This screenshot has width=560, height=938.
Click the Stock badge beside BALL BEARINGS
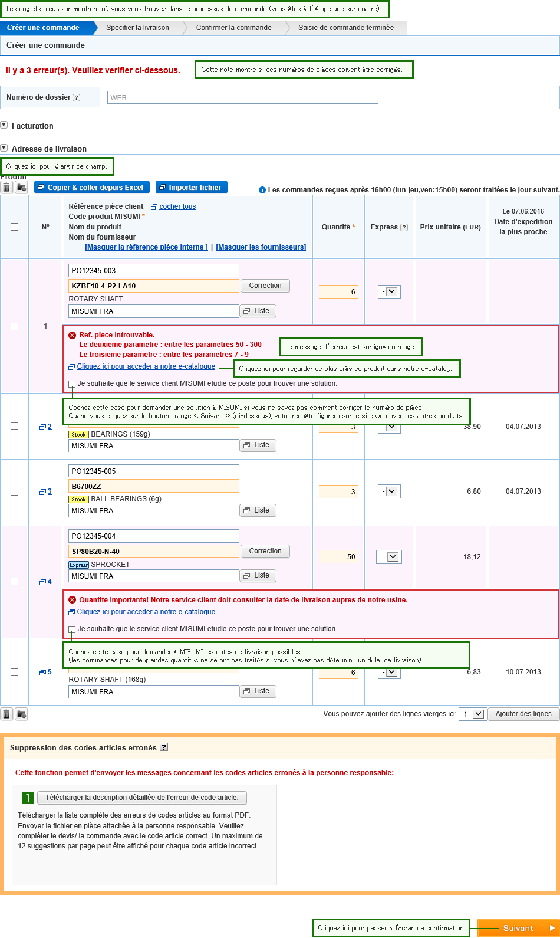pyautogui.click(x=79, y=500)
